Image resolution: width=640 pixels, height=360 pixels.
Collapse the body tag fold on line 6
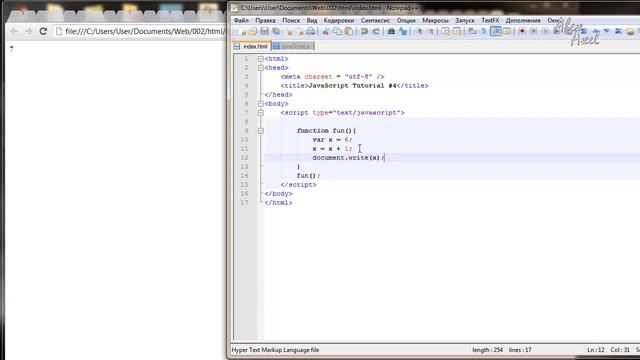(x=260, y=104)
